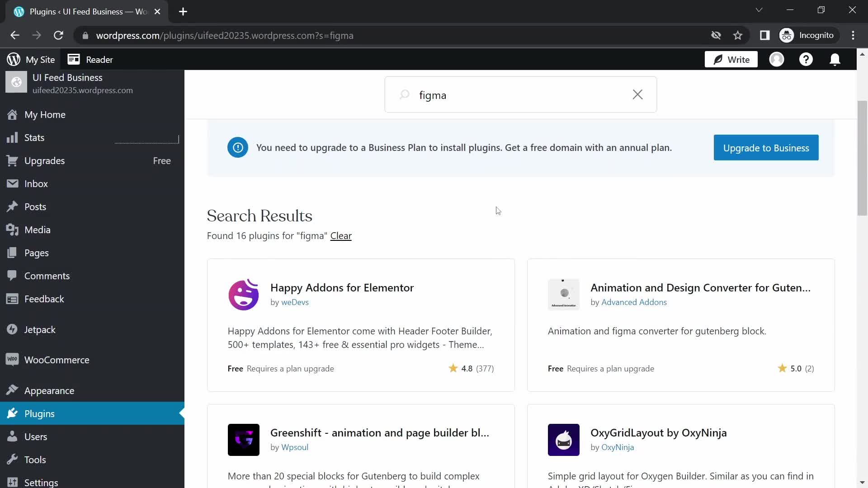
Task: Open Stats in sidebar
Action: (92, 138)
